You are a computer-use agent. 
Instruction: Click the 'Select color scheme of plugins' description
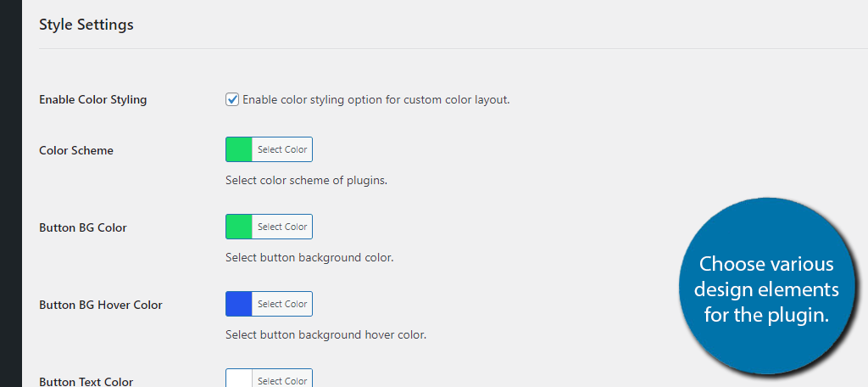click(x=306, y=181)
